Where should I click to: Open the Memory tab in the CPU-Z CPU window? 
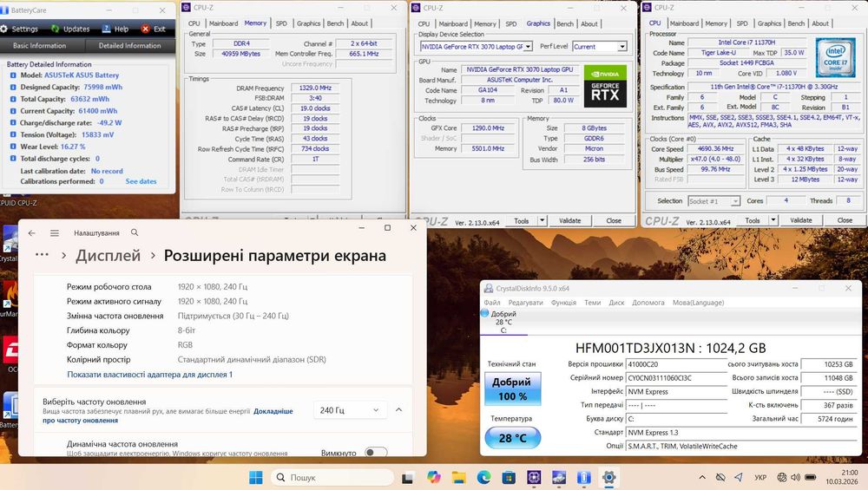tap(716, 23)
